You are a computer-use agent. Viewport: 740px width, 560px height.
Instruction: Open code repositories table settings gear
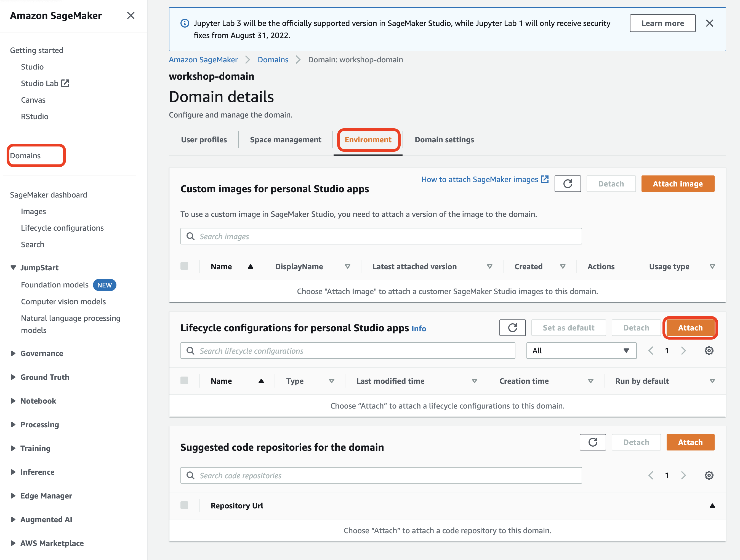709,475
